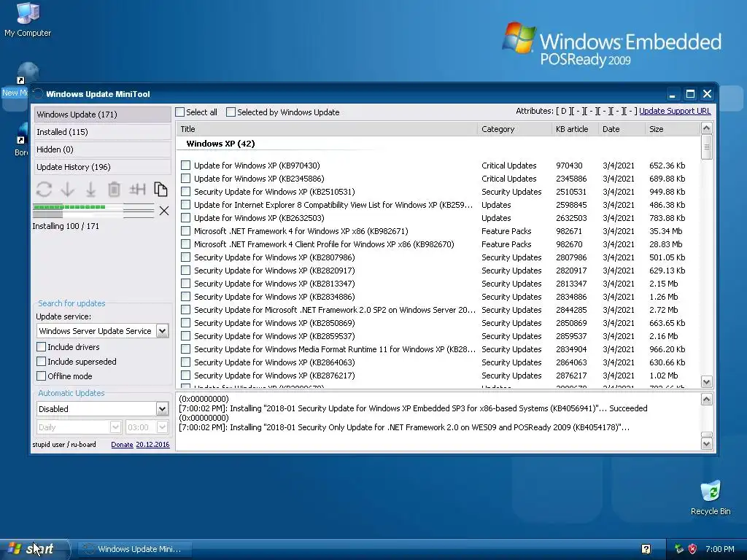Open the Update service dropdown

pyautogui.click(x=162, y=330)
